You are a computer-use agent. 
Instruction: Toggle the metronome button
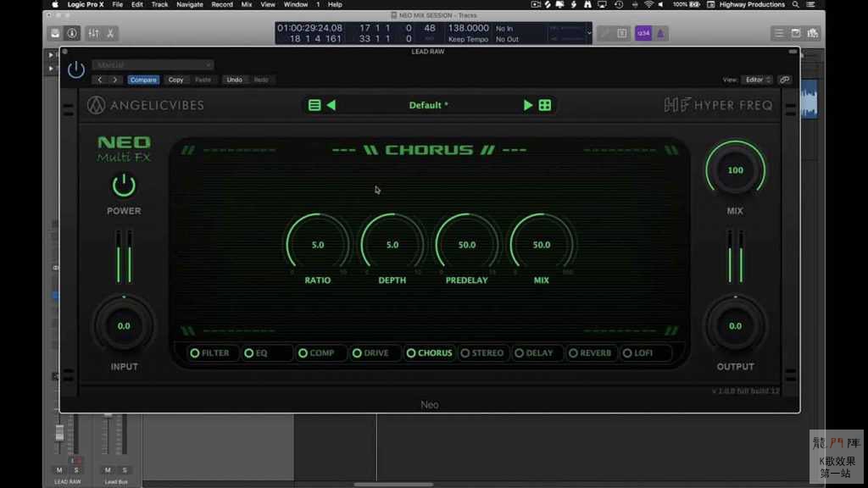coord(660,33)
